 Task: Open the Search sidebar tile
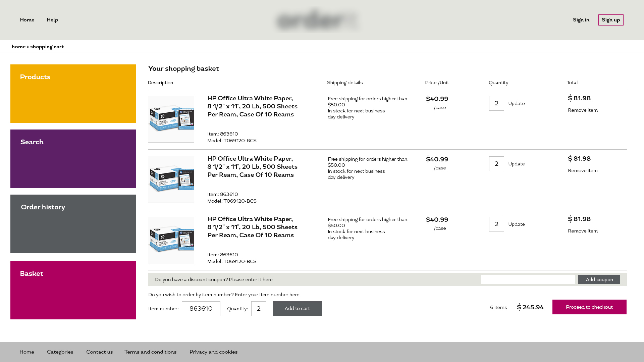pyautogui.click(x=73, y=159)
